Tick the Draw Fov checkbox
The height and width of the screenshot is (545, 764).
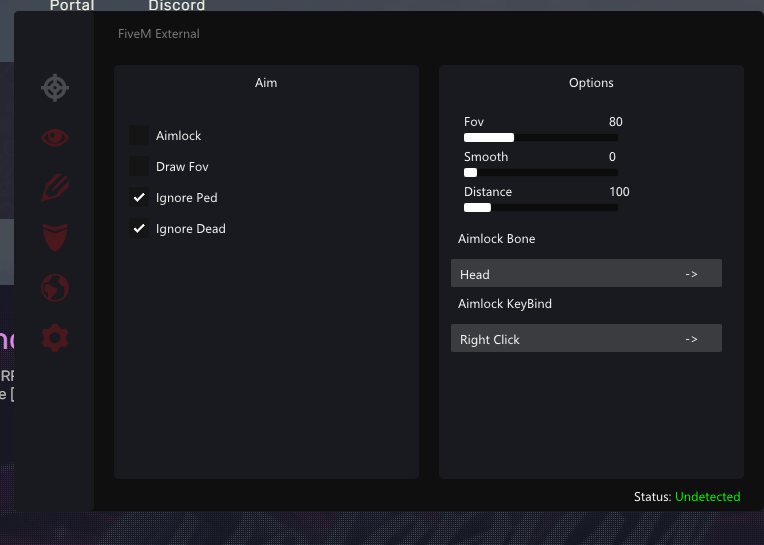pos(139,166)
